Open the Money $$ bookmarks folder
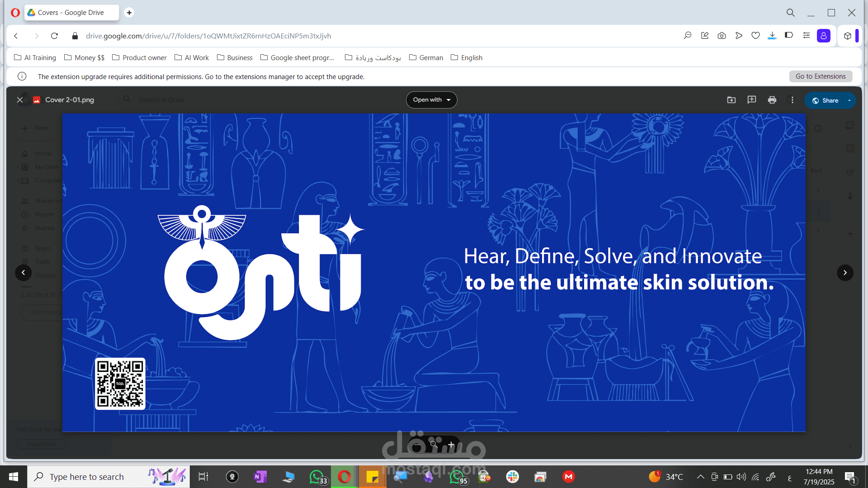 click(x=84, y=58)
